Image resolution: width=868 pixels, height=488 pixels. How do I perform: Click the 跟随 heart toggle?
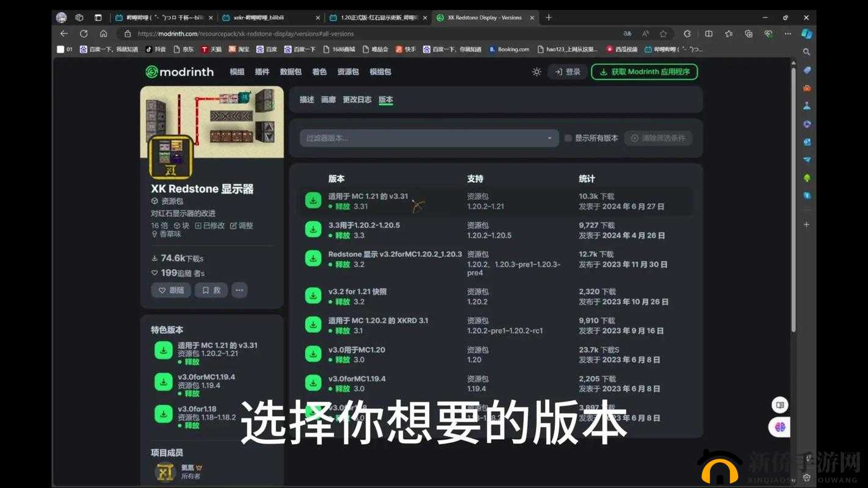point(171,290)
